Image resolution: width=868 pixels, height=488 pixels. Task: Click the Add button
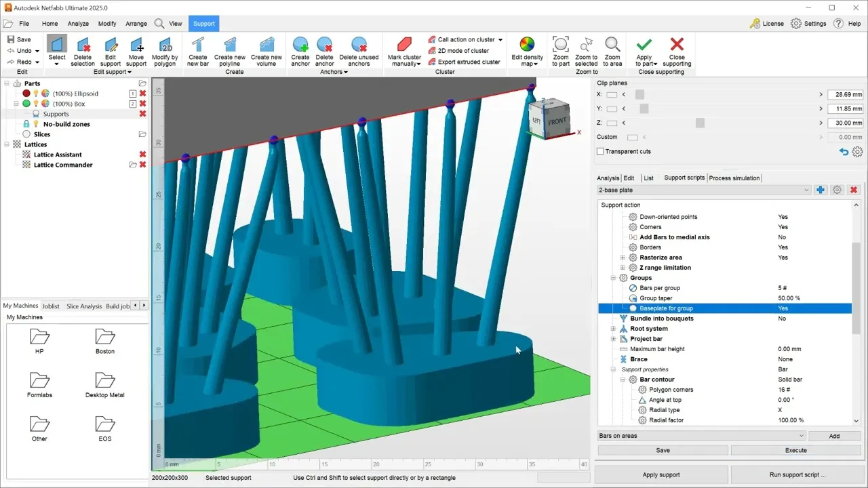pos(834,436)
